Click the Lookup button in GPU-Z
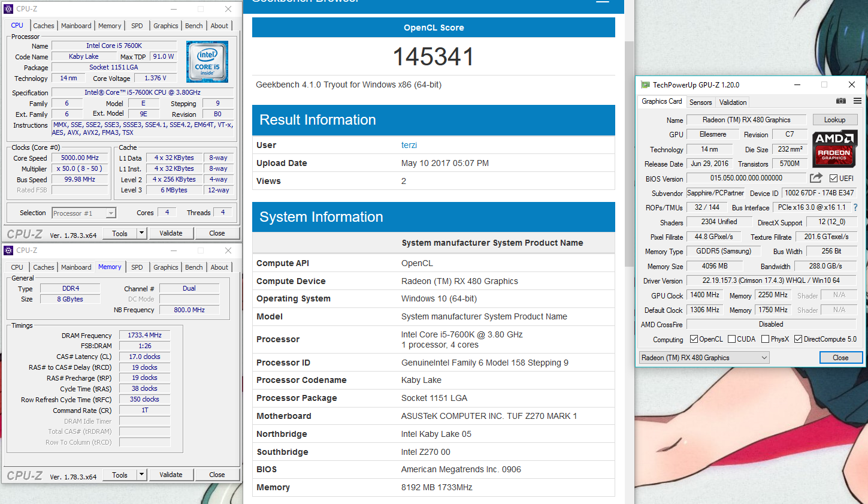This screenshot has width=868, height=504. 834,120
